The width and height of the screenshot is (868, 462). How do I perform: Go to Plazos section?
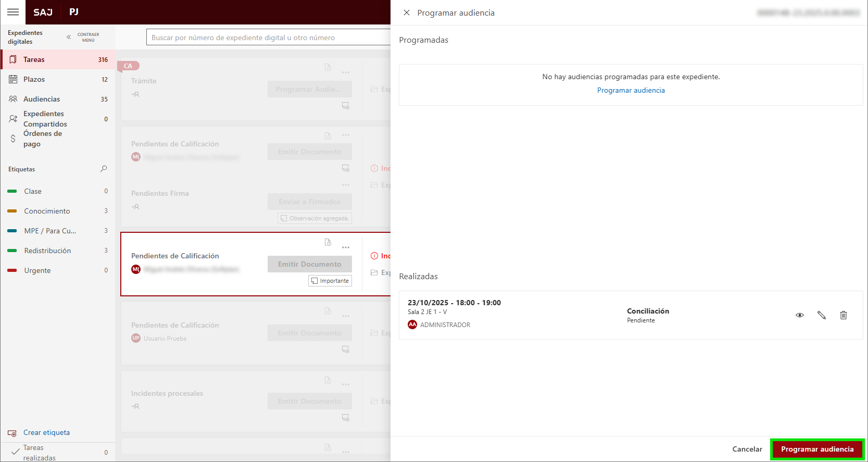pos(34,79)
